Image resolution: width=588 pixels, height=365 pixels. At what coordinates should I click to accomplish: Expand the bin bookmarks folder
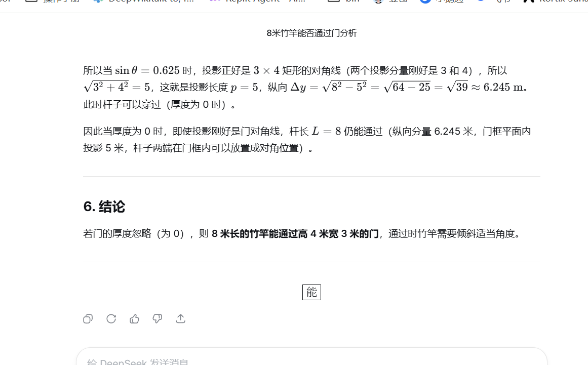point(343,1)
